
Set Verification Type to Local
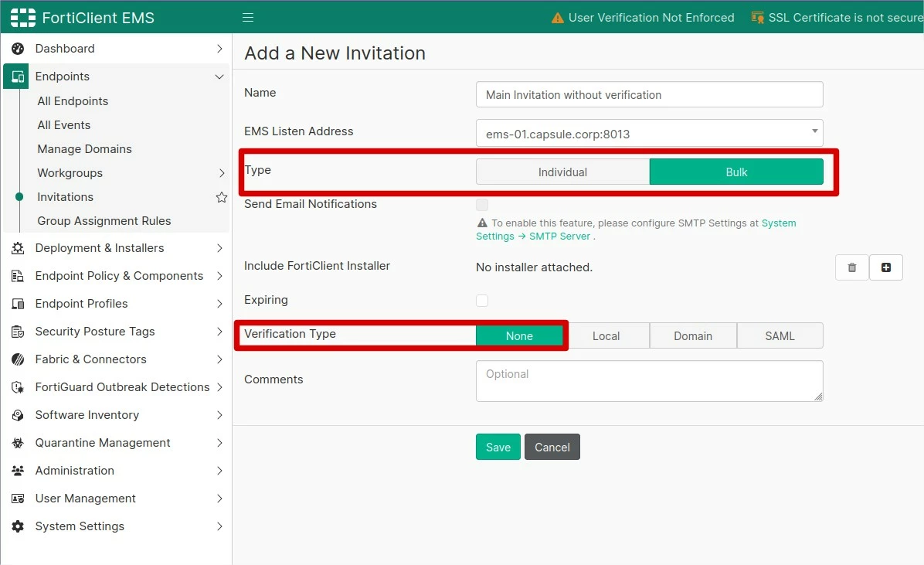click(606, 335)
